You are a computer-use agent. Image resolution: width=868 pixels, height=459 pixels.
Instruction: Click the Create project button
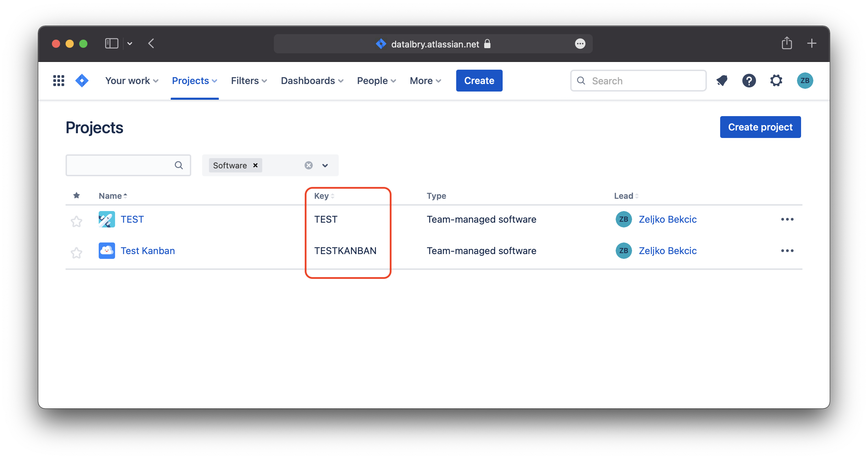click(760, 127)
